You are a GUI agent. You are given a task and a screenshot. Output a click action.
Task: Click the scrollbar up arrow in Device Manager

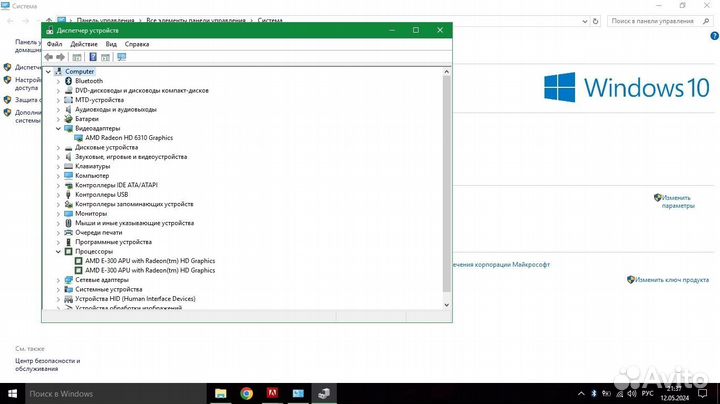[x=446, y=72]
